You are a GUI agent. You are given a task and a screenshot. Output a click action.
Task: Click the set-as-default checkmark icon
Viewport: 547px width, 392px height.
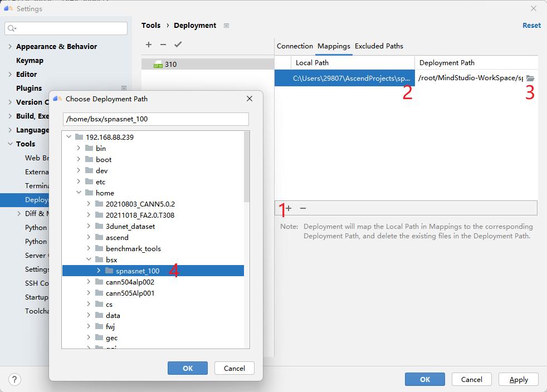pos(178,45)
